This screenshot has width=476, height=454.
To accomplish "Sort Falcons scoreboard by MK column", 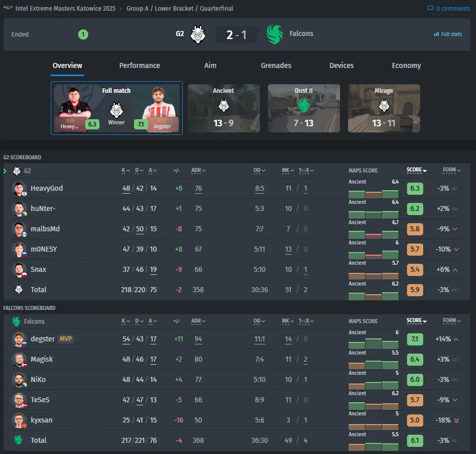I will (x=288, y=321).
